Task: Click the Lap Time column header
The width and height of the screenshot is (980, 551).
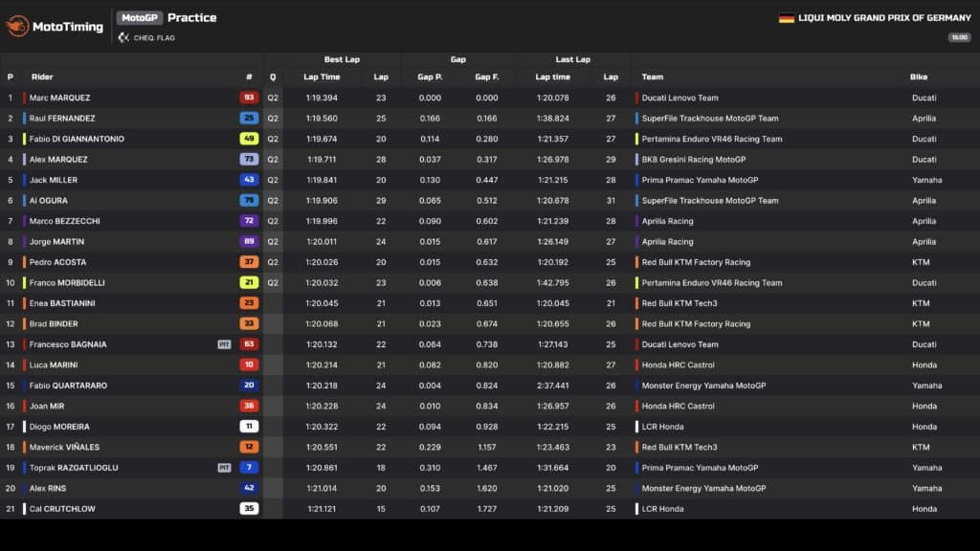Action: (322, 77)
